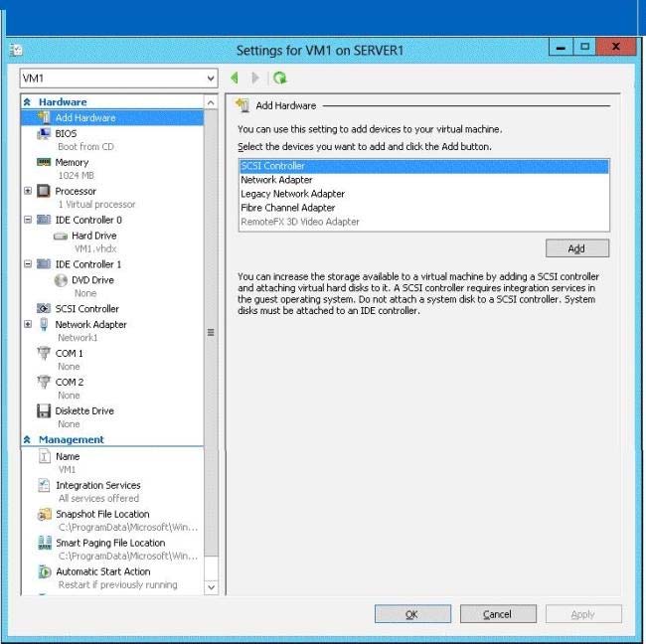Click the Integration Services icon
The width and height of the screenshot is (646, 644).
[44, 485]
